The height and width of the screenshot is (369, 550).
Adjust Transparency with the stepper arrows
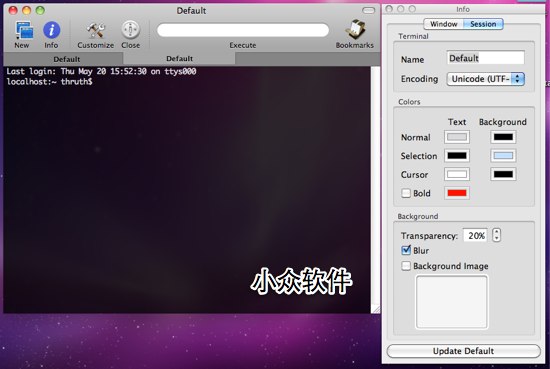496,235
